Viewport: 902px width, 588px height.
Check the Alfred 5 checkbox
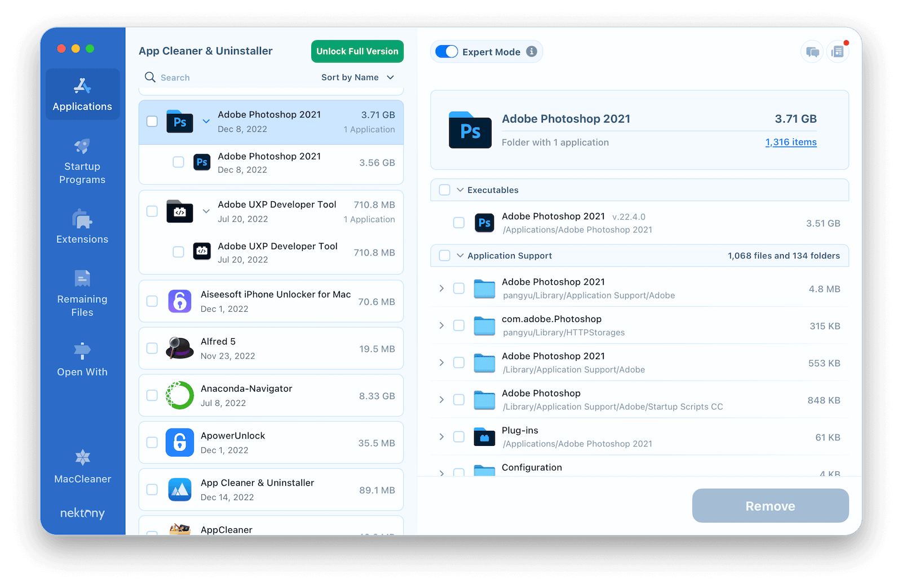coord(152,348)
